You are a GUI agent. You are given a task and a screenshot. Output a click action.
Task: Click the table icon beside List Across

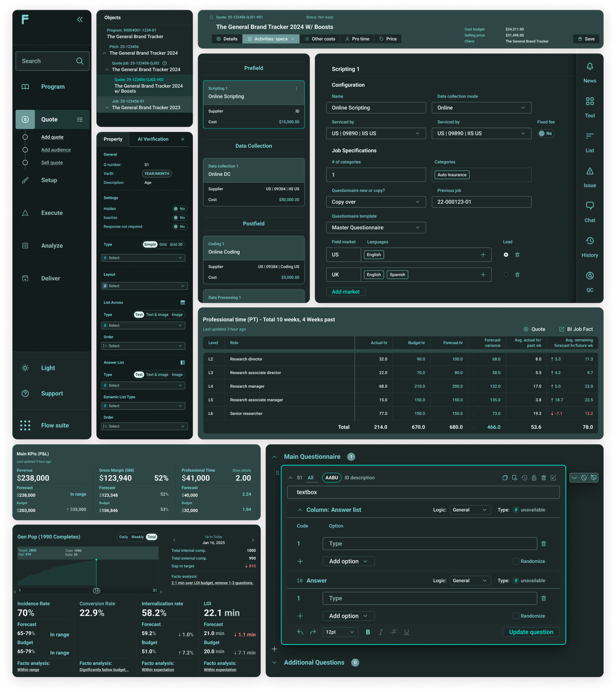[182, 302]
